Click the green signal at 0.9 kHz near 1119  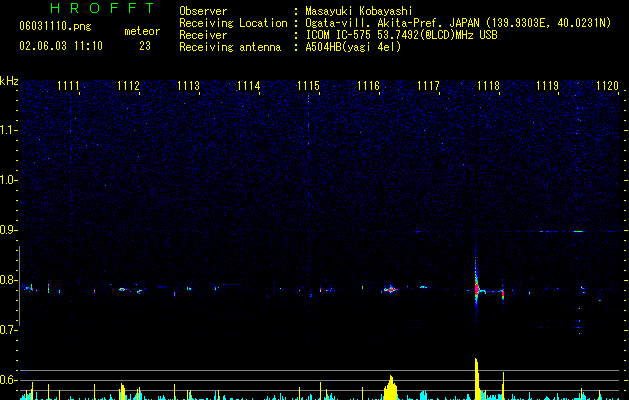578,231
